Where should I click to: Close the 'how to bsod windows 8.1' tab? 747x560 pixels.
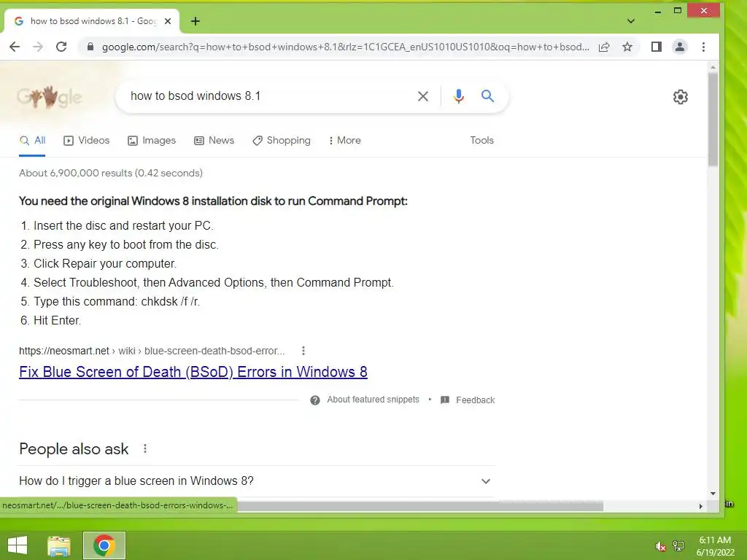pyautogui.click(x=168, y=21)
